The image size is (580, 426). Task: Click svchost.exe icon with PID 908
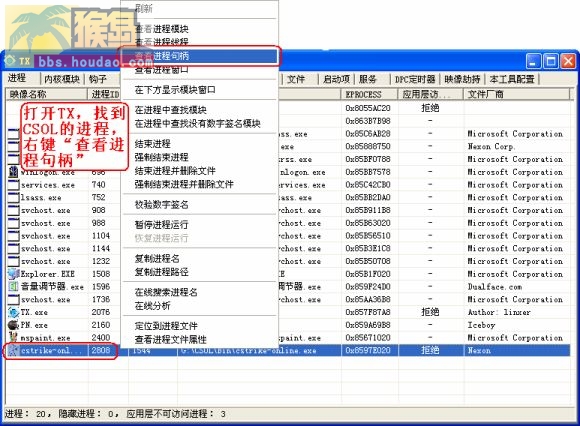[13, 210]
